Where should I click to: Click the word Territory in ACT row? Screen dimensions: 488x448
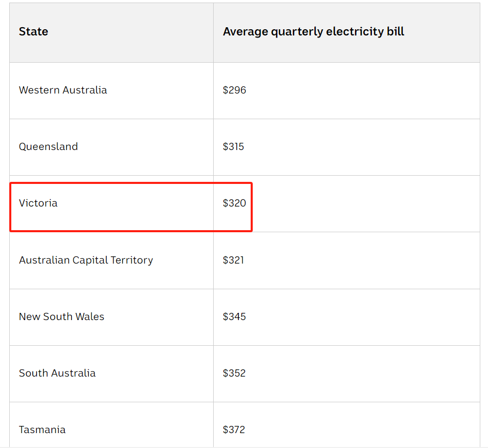click(x=133, y=260)
